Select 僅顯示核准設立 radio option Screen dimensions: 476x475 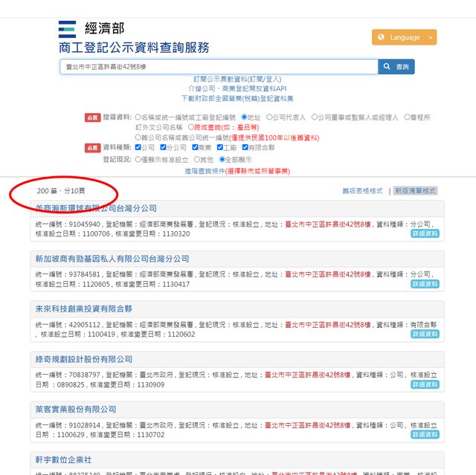[138, 159]
